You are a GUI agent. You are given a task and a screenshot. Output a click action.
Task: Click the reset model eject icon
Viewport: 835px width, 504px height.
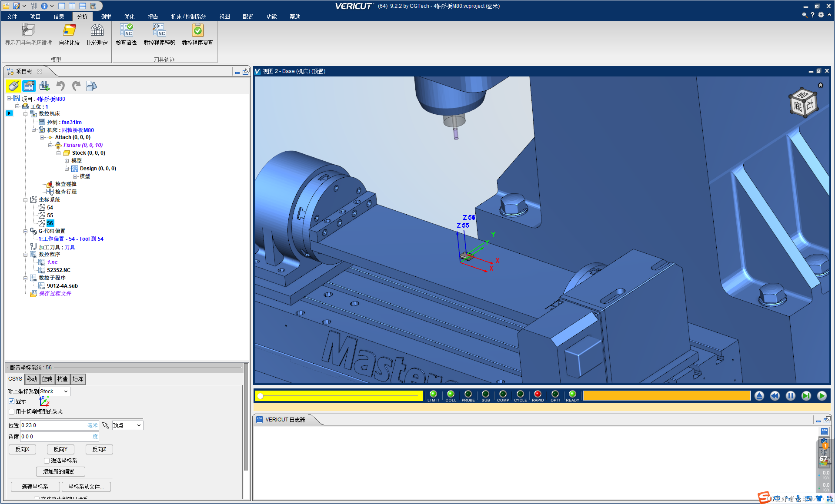[x=759, y=396]
